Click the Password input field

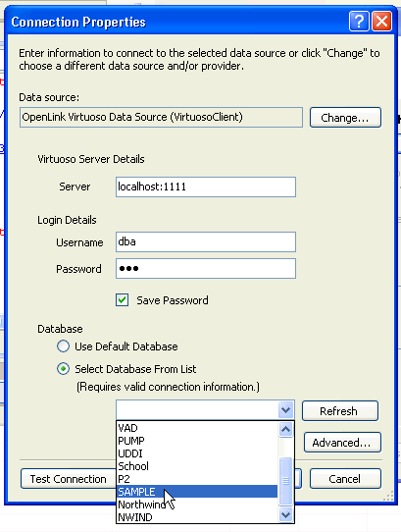tap(206, 269)
